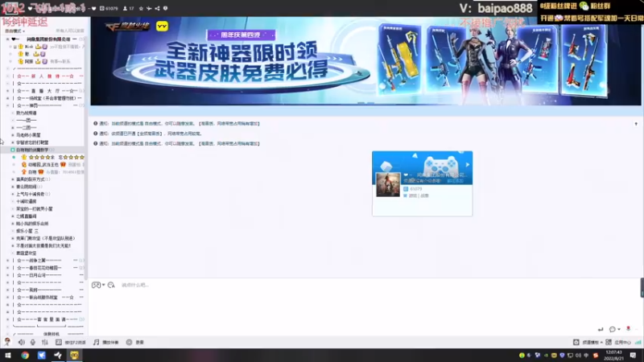Open the Windows notification center
Viewport: 644px width, 362px height.
(633, 355)
